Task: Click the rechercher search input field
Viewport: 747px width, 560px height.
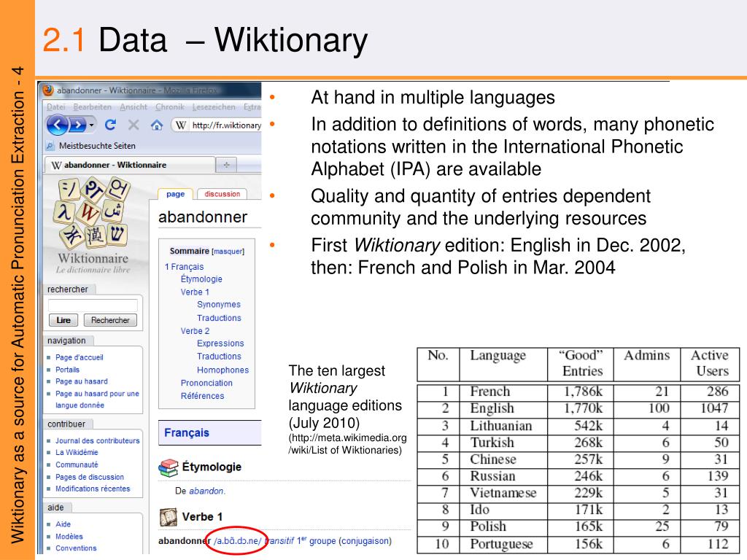Action: tap(93, 306)
